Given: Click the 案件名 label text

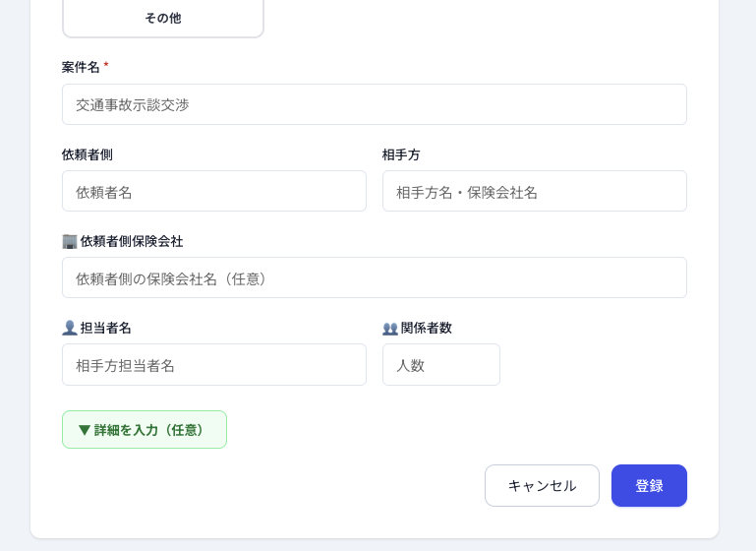Looking at the screenshot, I should [x=81, y=67].
